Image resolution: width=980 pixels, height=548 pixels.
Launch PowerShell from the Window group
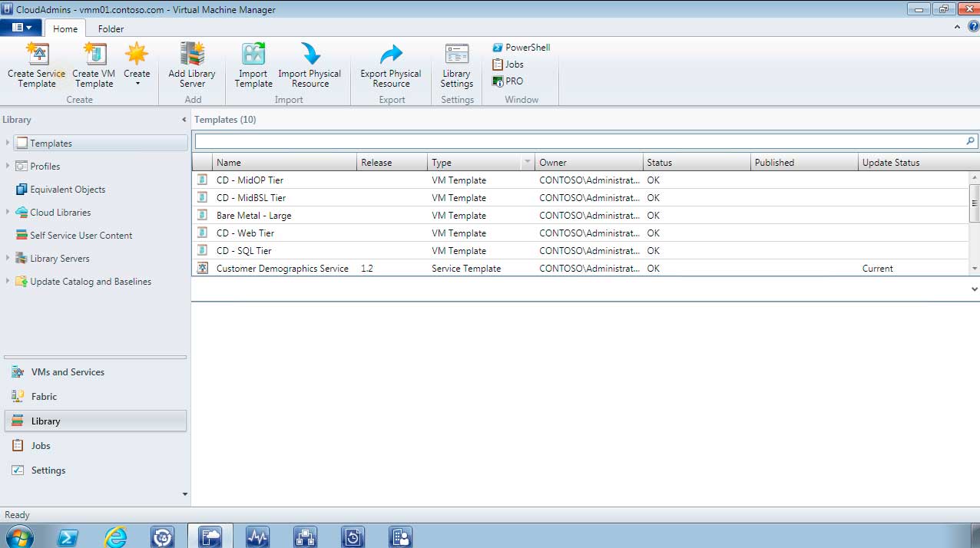coord(521,48)
